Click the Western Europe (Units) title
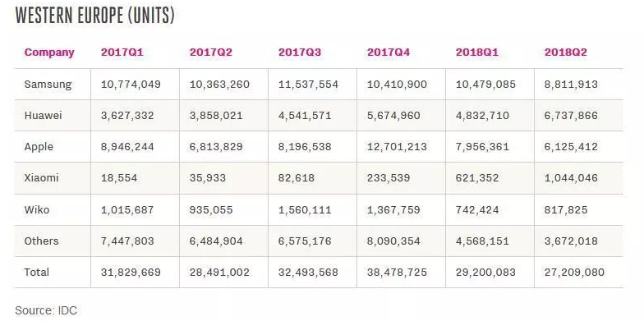This screenshot has width=644, height=321. tap(95, 16)
